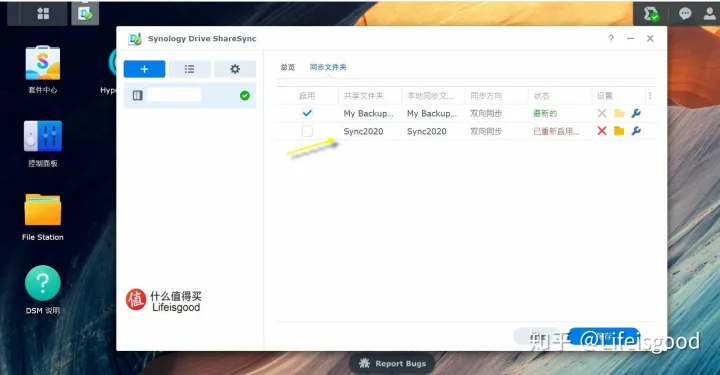
Task: Enable the Sync2020 checkbox
Action: (x=307, y=131)
